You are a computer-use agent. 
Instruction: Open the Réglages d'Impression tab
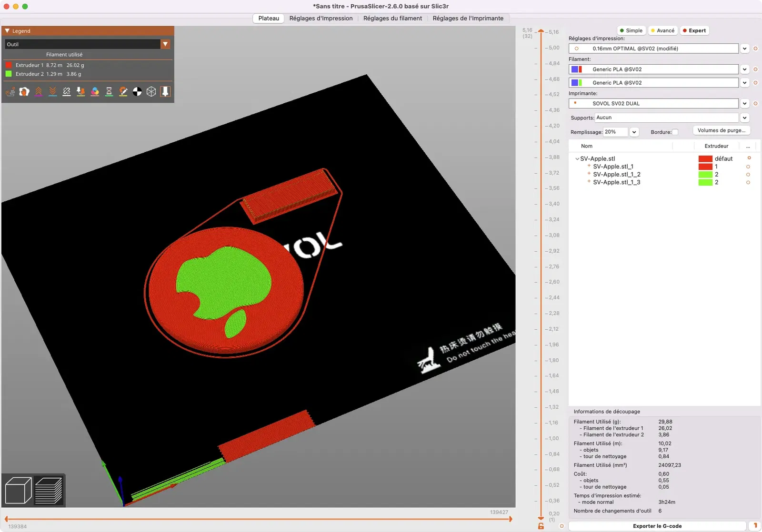321,18
